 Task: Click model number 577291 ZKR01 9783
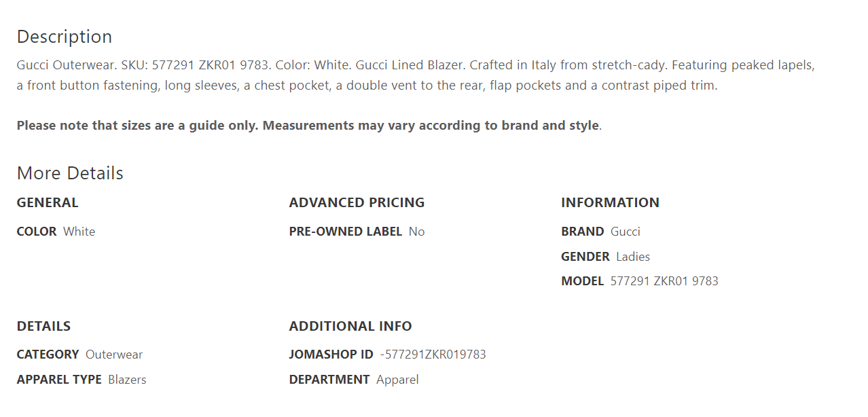point(664,281)
